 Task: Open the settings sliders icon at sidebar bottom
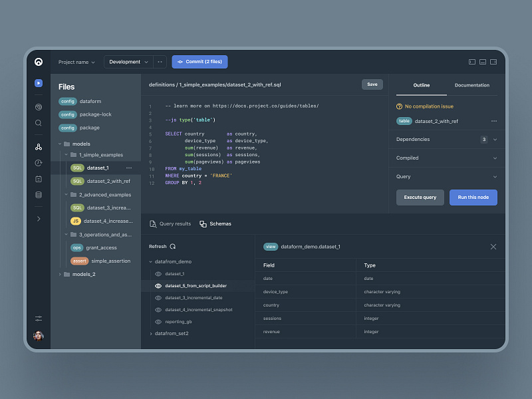coord(38,318)
